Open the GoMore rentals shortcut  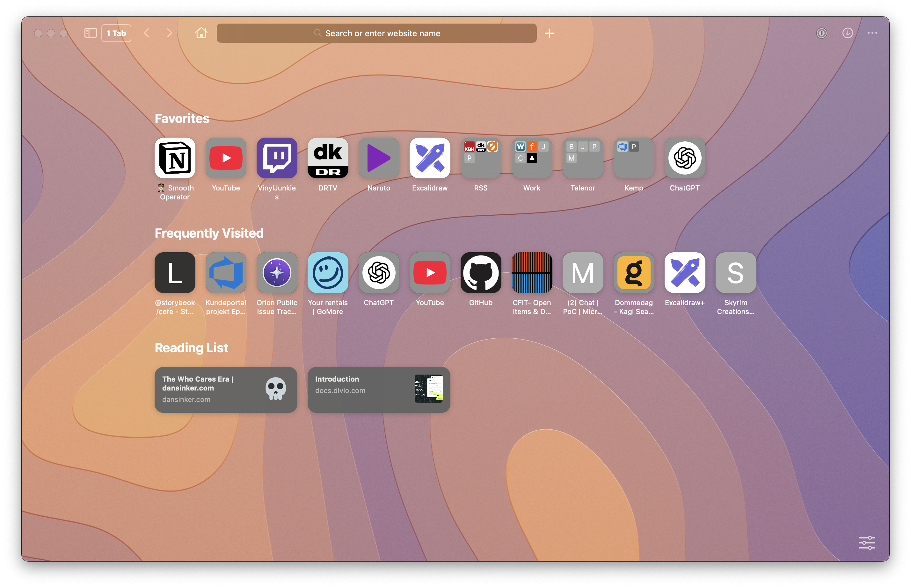[328, 273]
